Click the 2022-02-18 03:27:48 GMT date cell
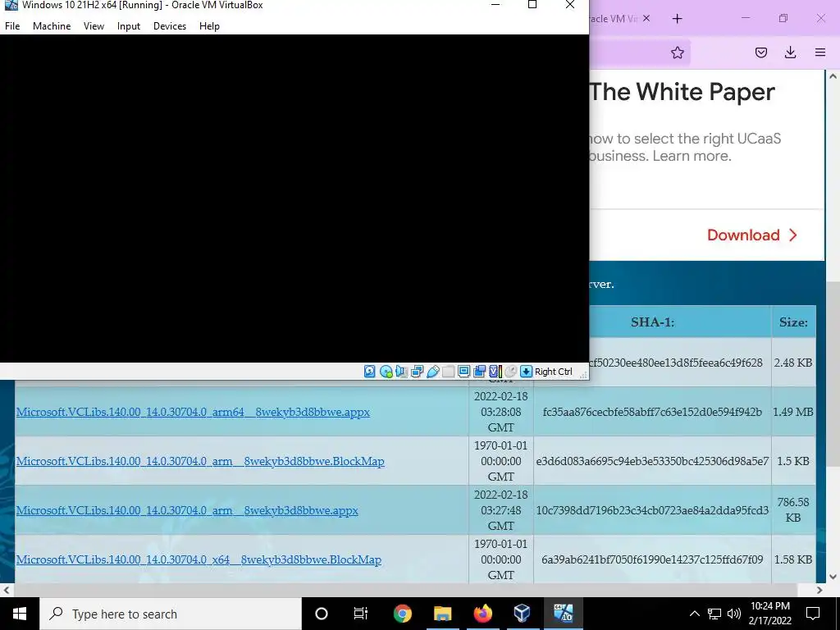Viewport: 840px width, 630px height. (x=501, y=510)
